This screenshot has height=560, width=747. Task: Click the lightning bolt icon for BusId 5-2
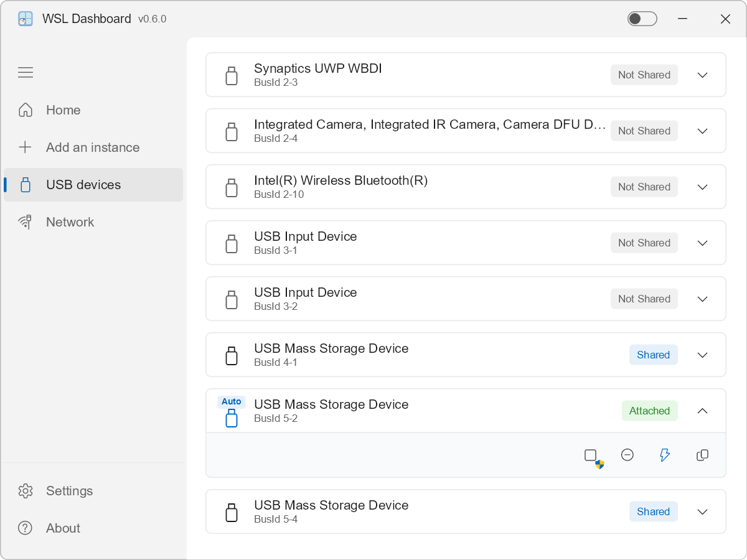[665, 455]
